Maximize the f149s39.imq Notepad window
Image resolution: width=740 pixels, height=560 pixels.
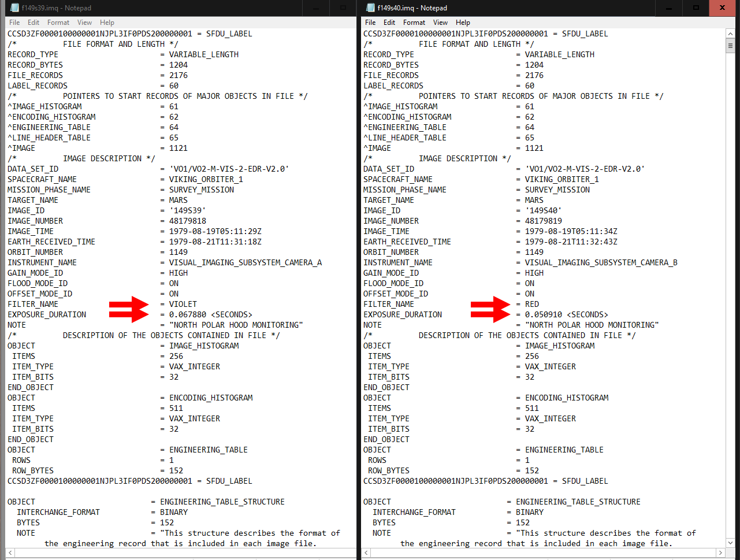343,8
